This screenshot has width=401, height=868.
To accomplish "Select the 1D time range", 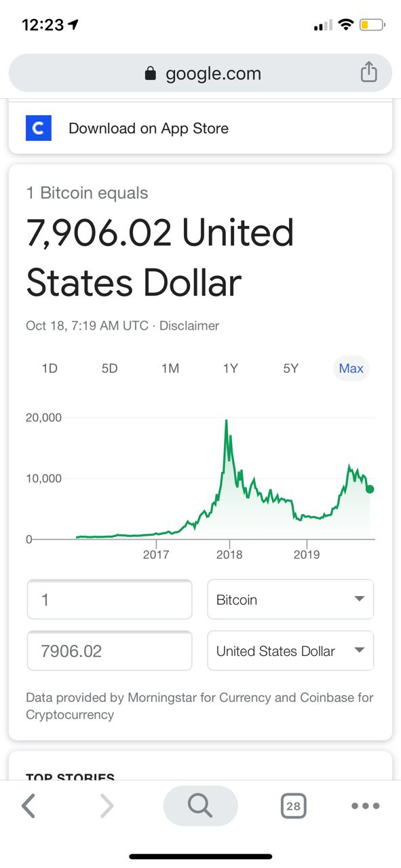I will (x=50, y=368).
